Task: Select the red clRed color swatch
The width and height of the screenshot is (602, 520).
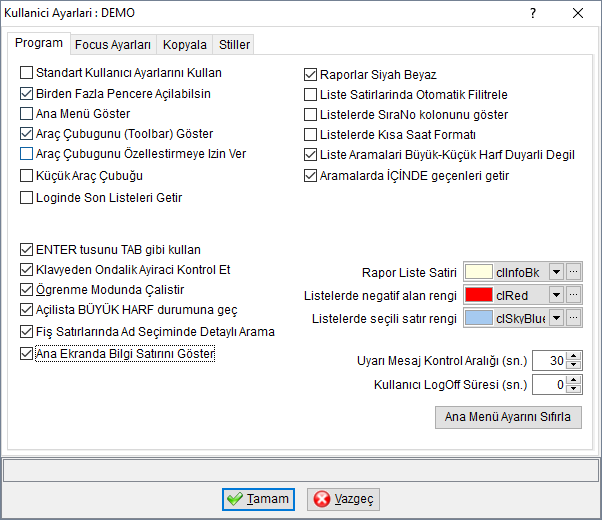Action: (478, 295)
